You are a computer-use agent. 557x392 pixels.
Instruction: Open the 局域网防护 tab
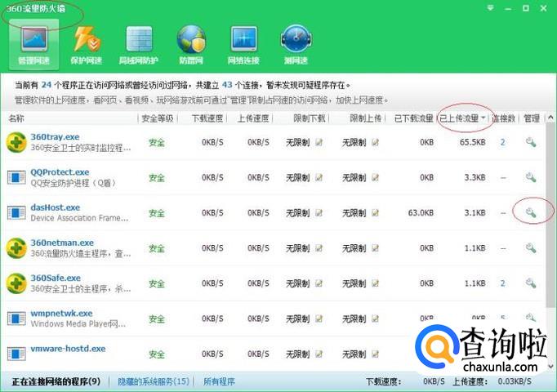point(139,45)
